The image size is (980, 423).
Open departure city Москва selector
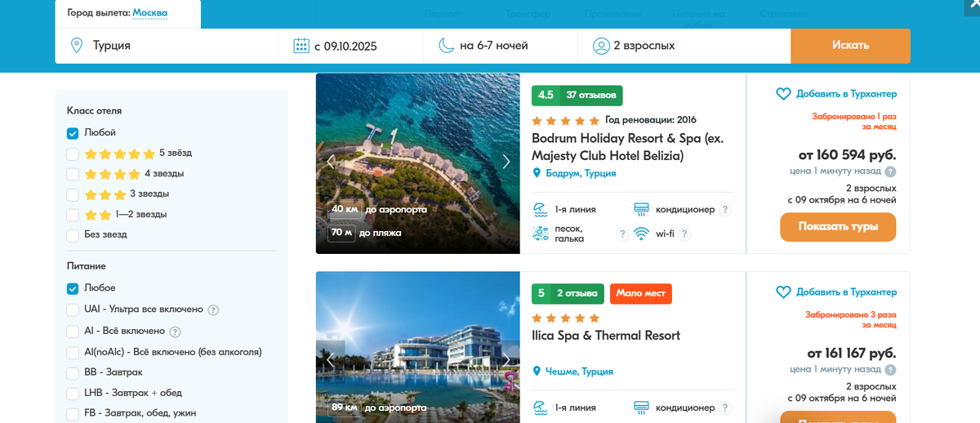[150, 13]
